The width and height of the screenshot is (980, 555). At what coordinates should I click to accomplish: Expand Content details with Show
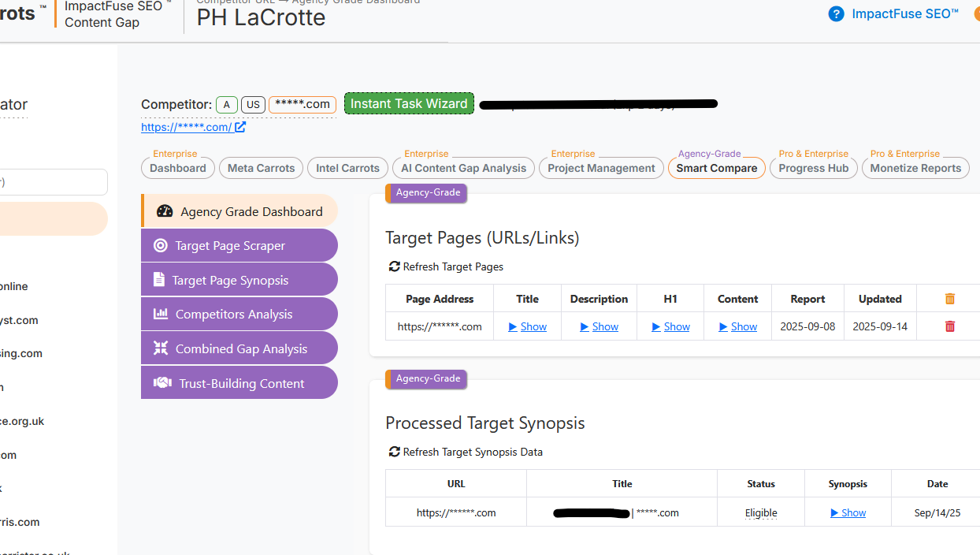click(738, 326)
